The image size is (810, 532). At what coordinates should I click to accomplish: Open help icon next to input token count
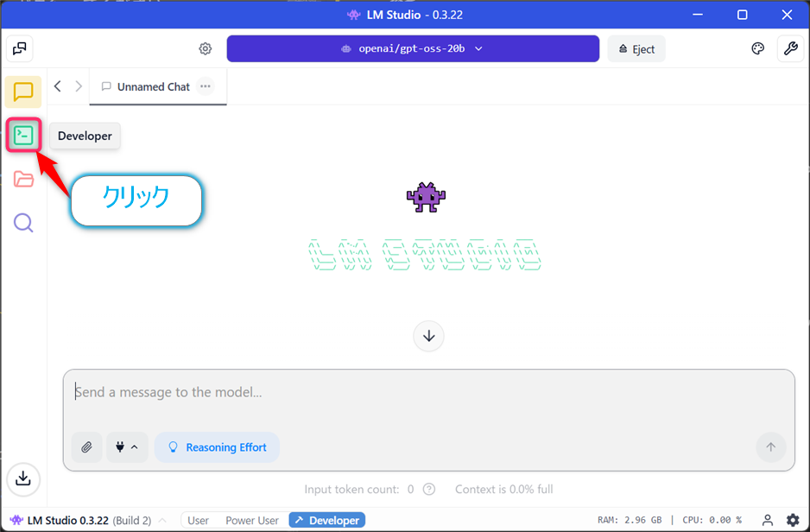[x=429, y=489]
